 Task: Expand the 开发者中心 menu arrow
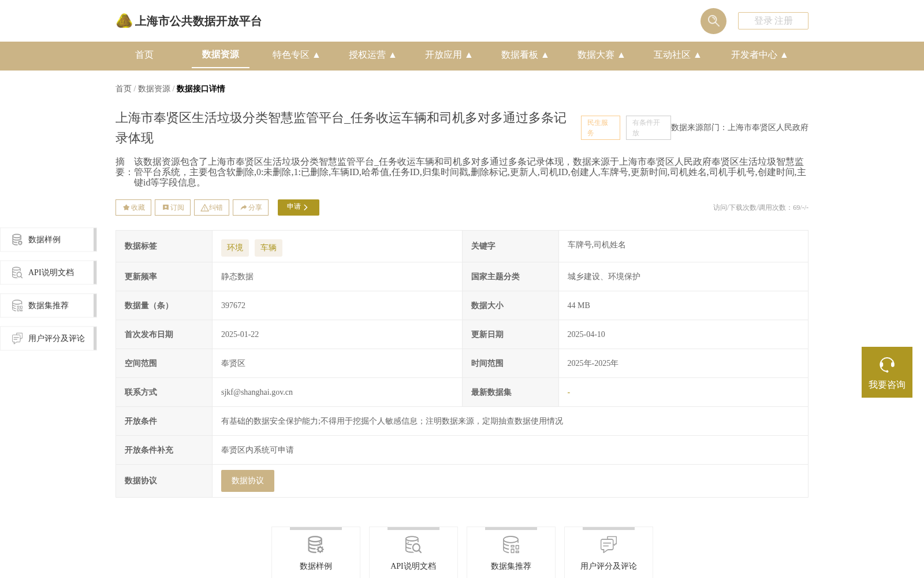point(784,55)
